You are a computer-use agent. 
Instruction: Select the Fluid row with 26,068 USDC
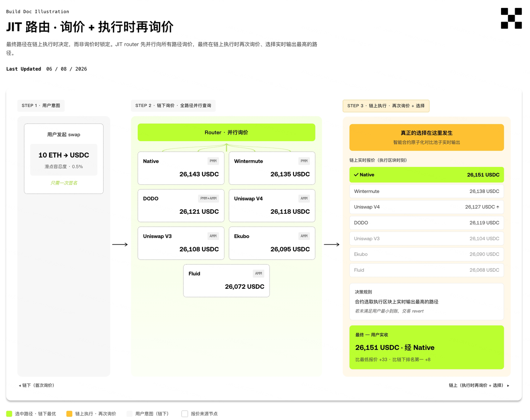coord(426,270)
